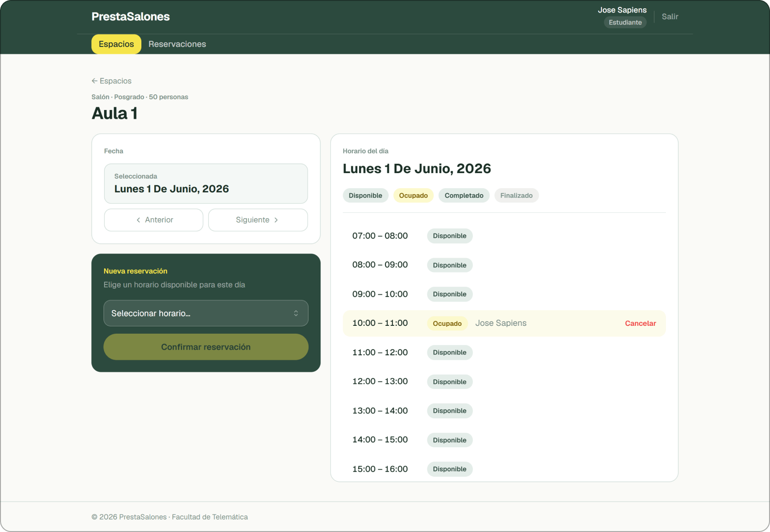Click the Finalizado legend chip
770x532 pixels.
tap(516, 196)
